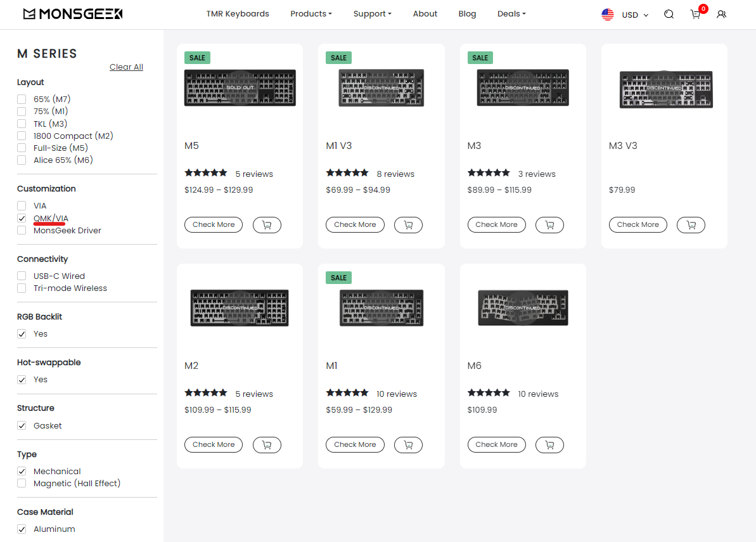Open the Blog menu item
The height and width of the screenshot is (542, 756).
467,14
